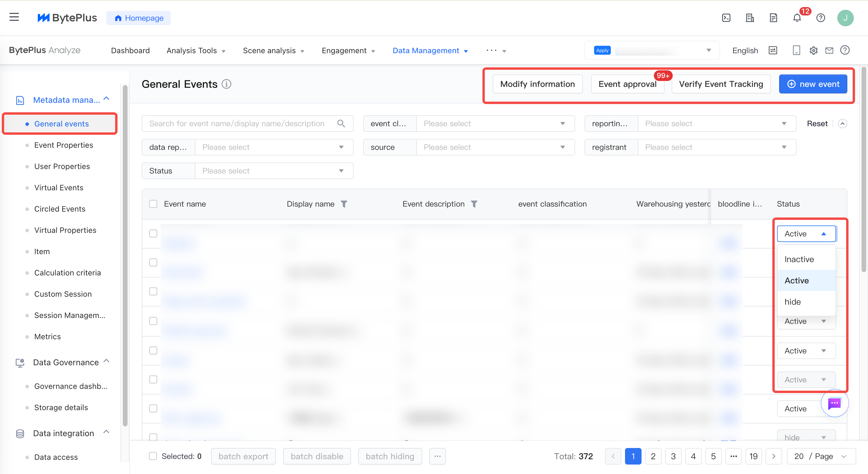
Task: Toggle the Selected: 0 checkbox
Action: [153, 456]
